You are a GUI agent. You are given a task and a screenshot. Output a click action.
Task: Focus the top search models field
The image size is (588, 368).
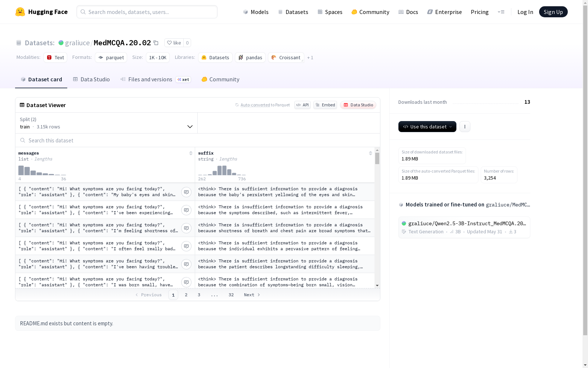pos(147,12)
